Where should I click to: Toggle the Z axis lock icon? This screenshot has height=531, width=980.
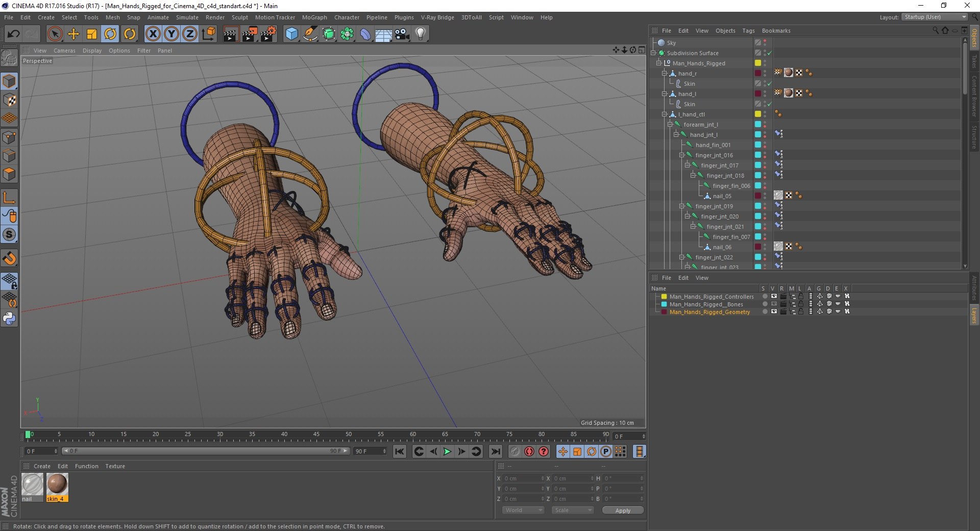coord(190,34)
